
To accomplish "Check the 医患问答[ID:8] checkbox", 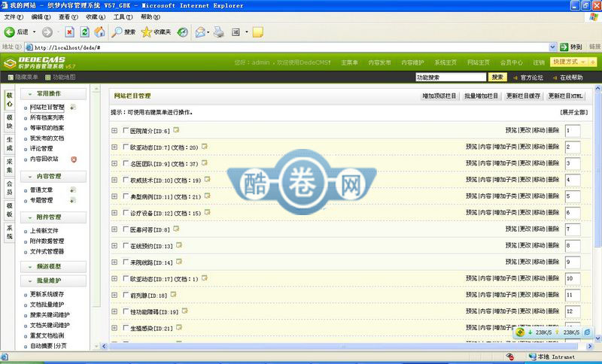I will 126,229.
